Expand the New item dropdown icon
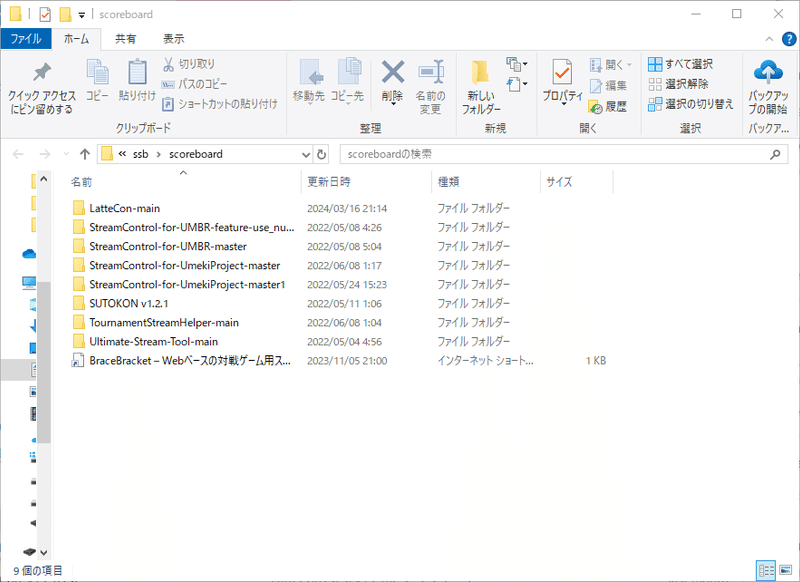 (x=516, y=64)
